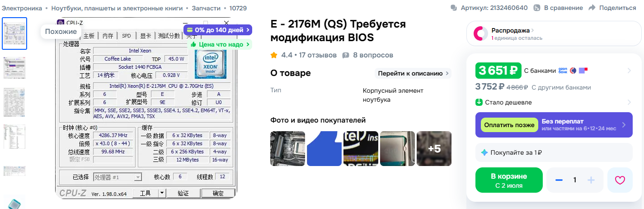
Task: Open the fourth buyer photo of CPU chip
Action: click(x=397, y=148)
